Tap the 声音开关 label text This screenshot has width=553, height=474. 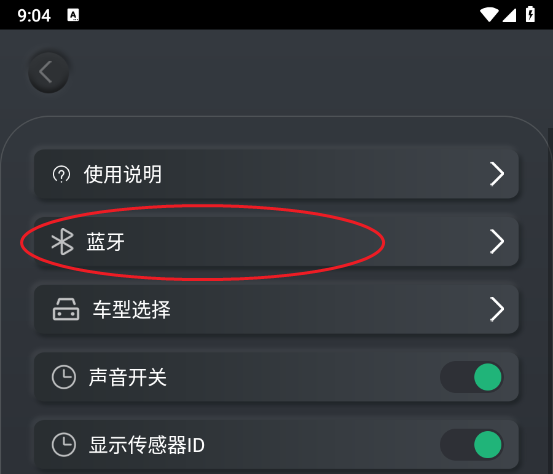pyautogui.click(x=128, y=377)
